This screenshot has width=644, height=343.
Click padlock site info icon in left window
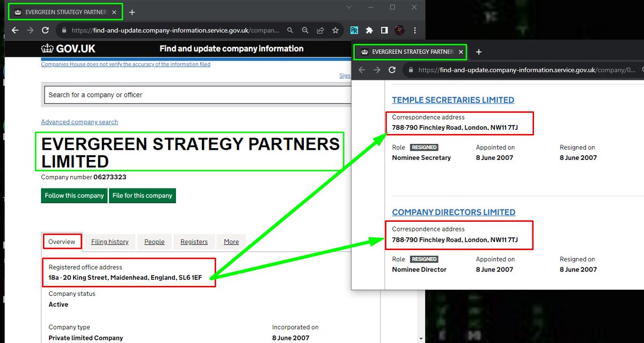click(64, 31)
